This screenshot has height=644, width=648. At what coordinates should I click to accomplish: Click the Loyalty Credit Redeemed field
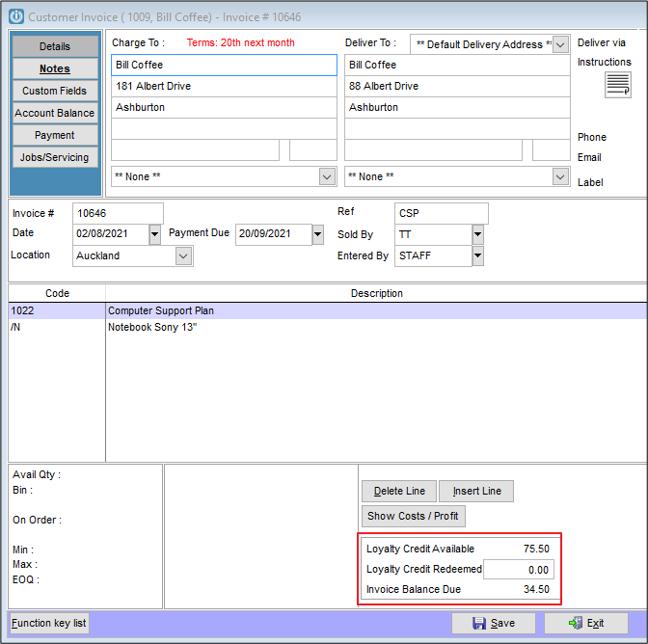519,570
